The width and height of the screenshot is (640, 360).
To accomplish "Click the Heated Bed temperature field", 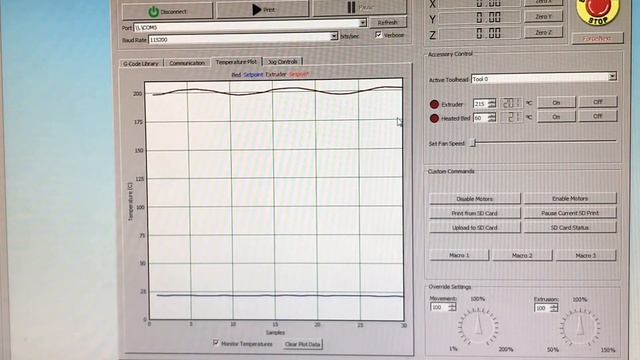I will 480,118.
